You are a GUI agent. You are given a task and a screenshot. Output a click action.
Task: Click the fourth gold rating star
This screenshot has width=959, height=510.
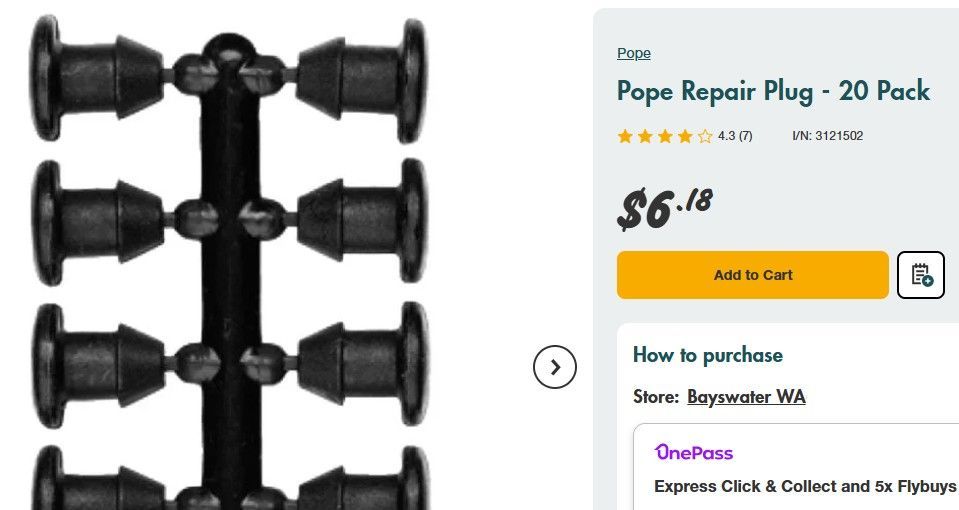[x=685, y=136]
